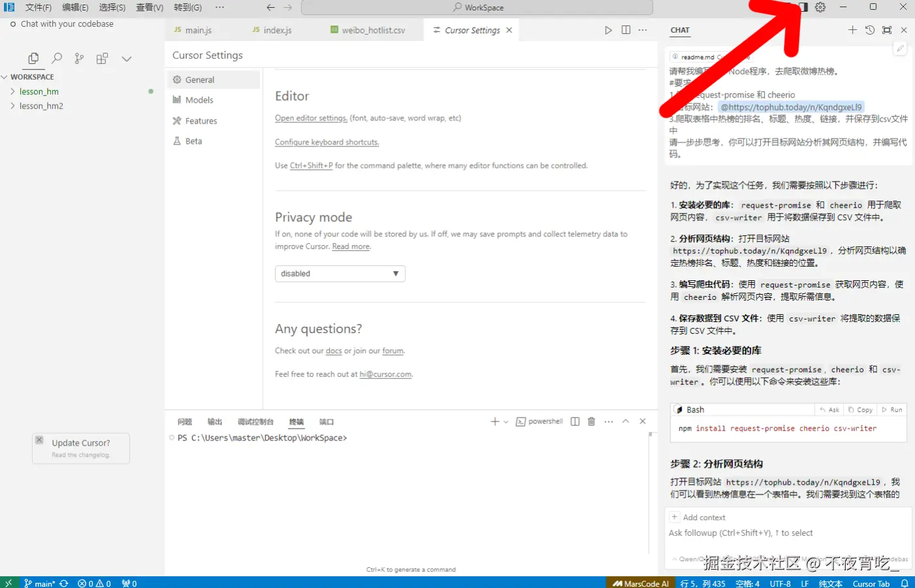
Task: Open the 查看(V) menu
Action: (x=150, y=7)
